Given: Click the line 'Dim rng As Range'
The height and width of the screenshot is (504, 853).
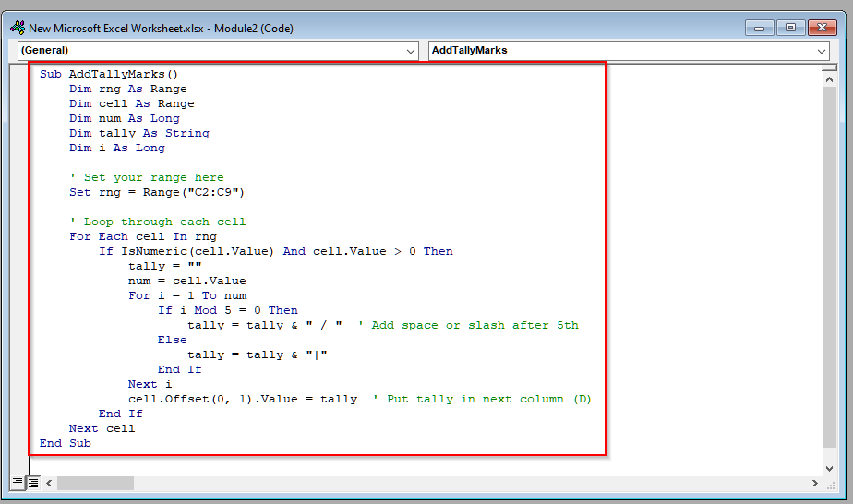Looking at the screenshot, I should 127,89.
